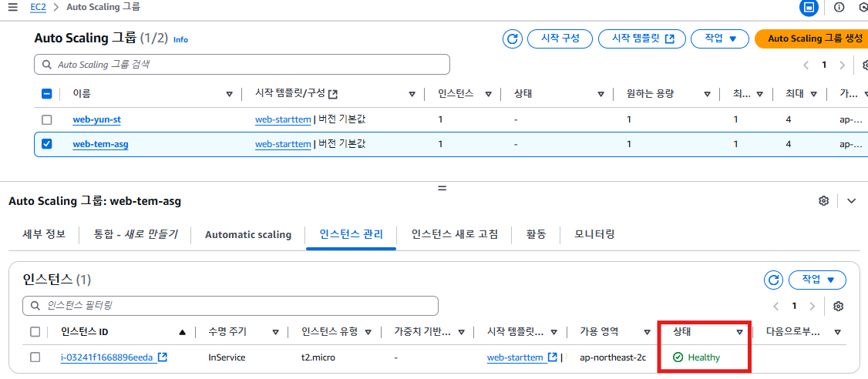
Task: Sort instances by 인스턴스 유형 column
Action: pyautogui.click(x=368, y=332)
